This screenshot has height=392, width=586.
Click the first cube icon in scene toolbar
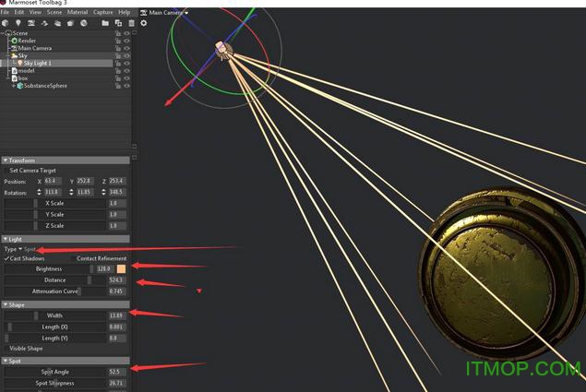click(6, 23)
